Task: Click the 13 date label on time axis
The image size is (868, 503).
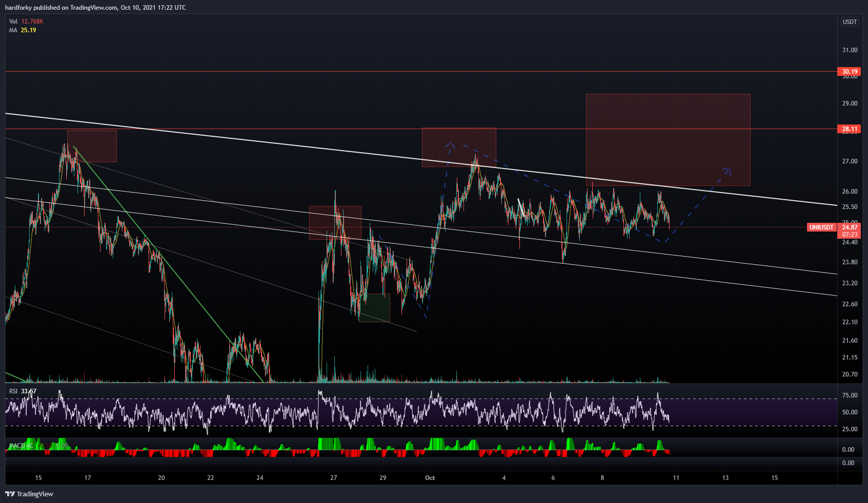Action: pyautogui.click(x=725, y=478)
